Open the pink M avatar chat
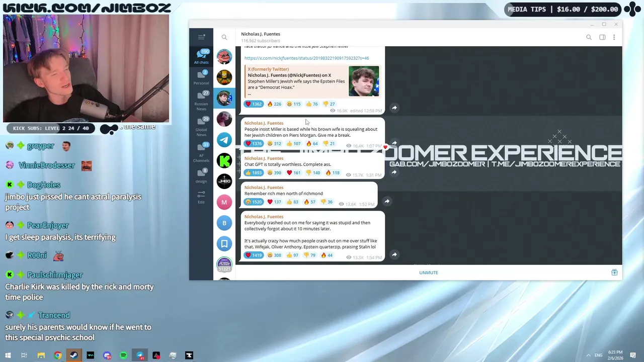The image size is (644, 362). click(224, 202)
